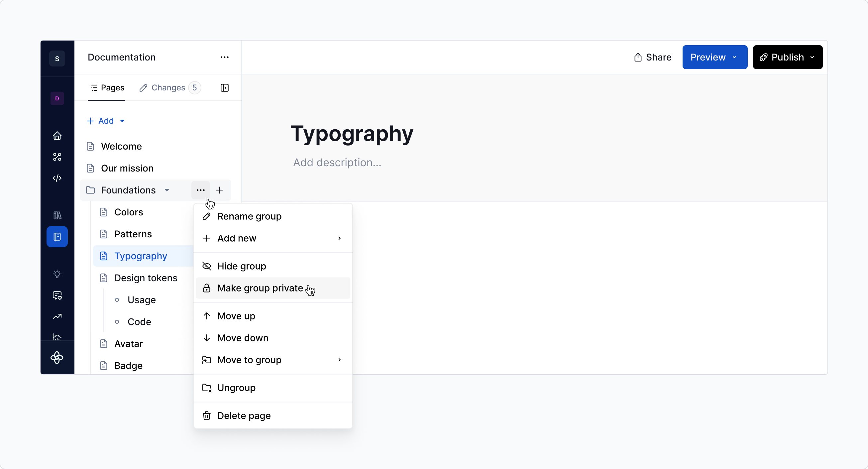Select Move down in the menu
The image size is (868, 469).
[x=273, y=338]
